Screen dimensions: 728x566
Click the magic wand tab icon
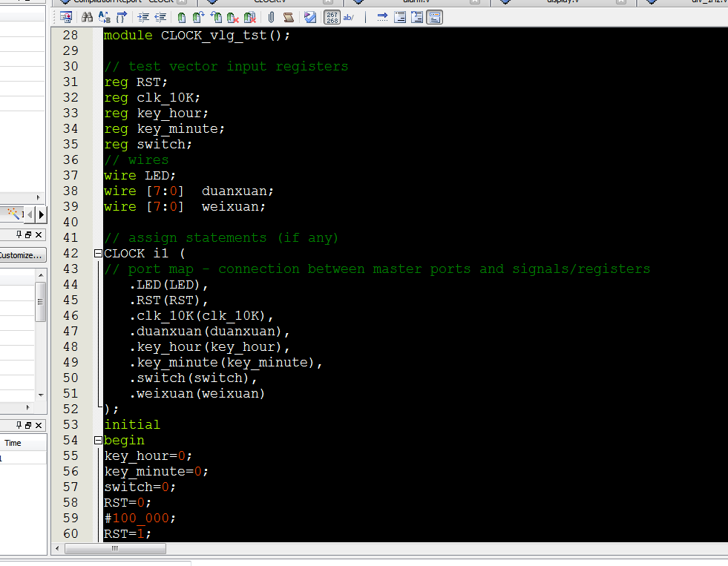(x=13, y=214)
